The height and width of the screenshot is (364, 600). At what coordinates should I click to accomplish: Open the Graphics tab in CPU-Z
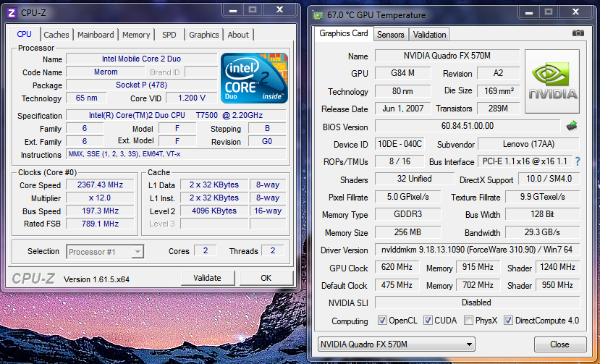[204, 35]
